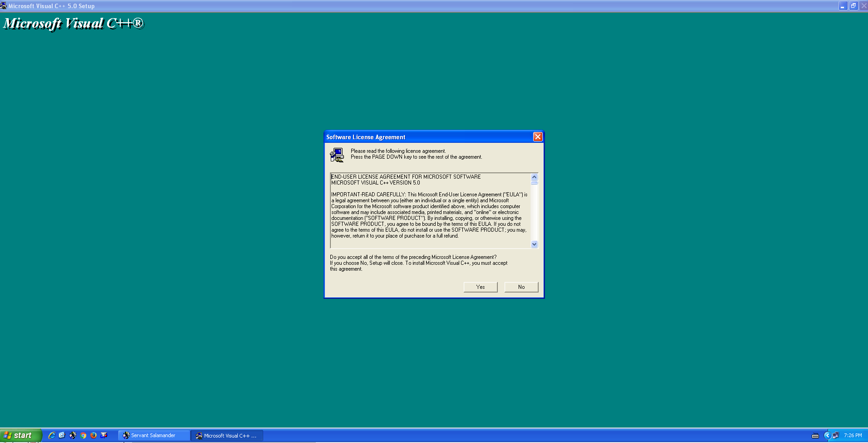Click No to decline the license agreement
This screenshot has width=868, height=443.
(x=521, y=287)
